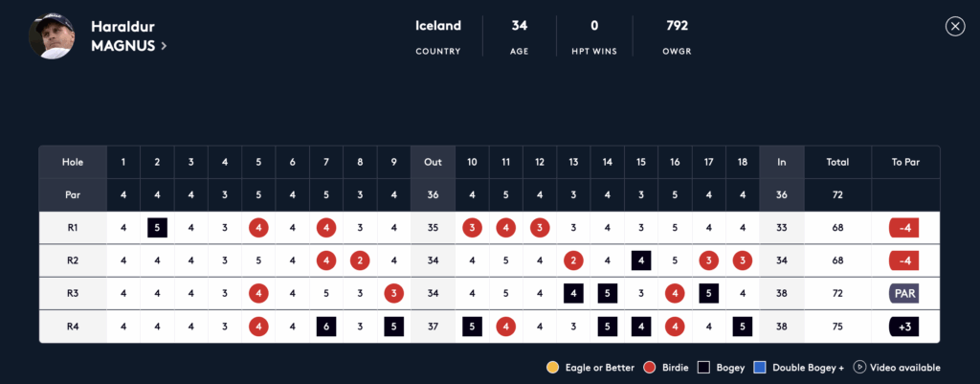Select the R2 row label
The height and width of the screenshot is (384, 980).
(73, 260)
